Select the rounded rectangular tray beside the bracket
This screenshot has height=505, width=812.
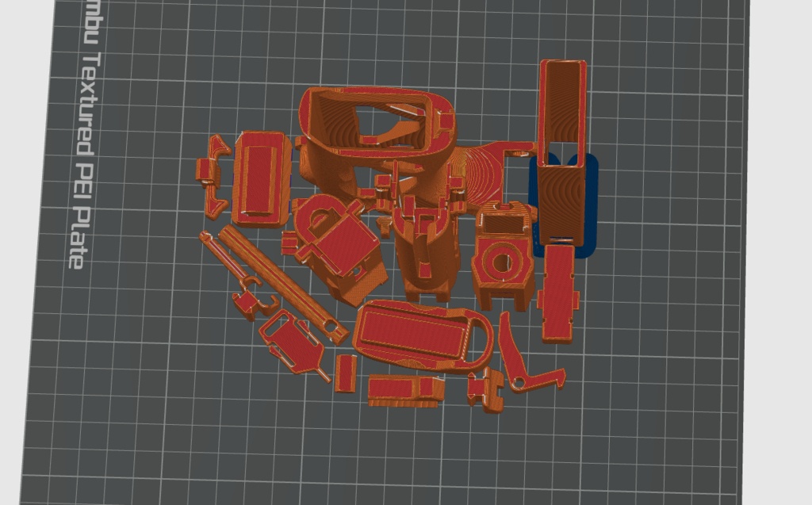point(260,178)
